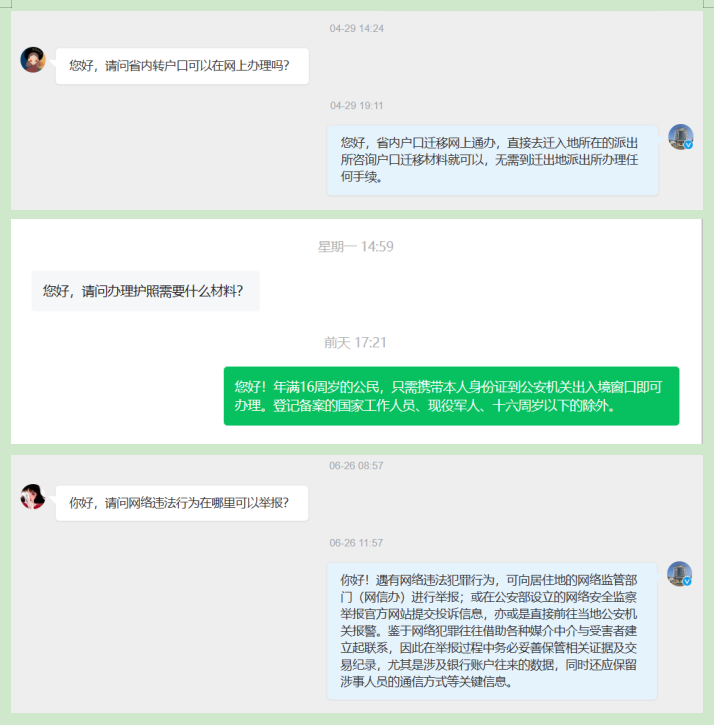Select the long 网络违法犯罪行为 reply bubble
714x725 pixels.
[492, 631]
